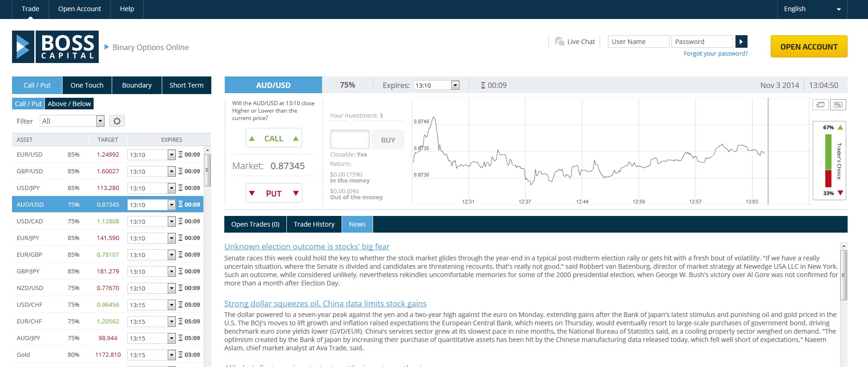The width and height of the screenshot is (868, 367).
Task: Click the green up arrow in Trader's Choice
Action: (x=841, y=127)
